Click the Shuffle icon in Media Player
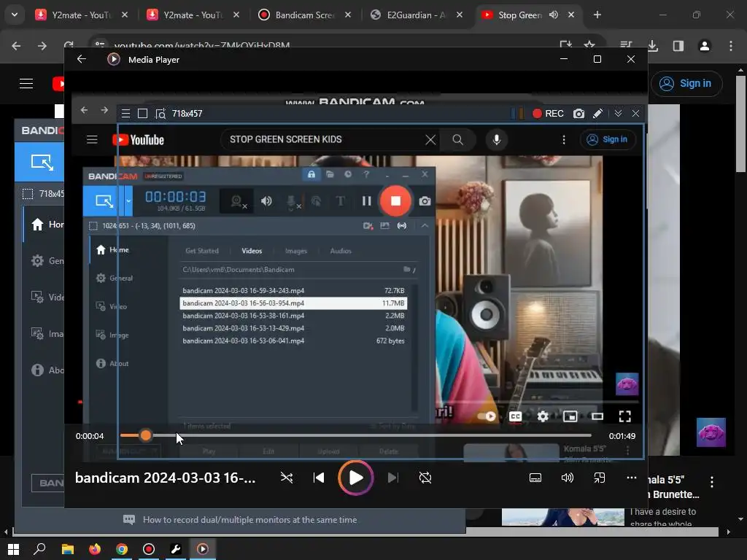The image size is (747, 560). [286, 478]
